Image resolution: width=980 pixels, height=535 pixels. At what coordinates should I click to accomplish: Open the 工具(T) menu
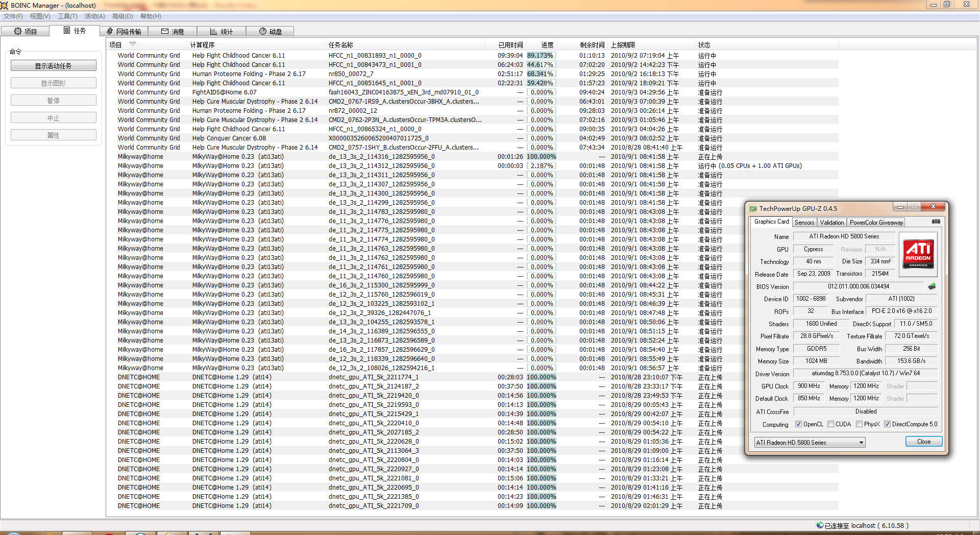pyautogui.click(x=67, y=16)
